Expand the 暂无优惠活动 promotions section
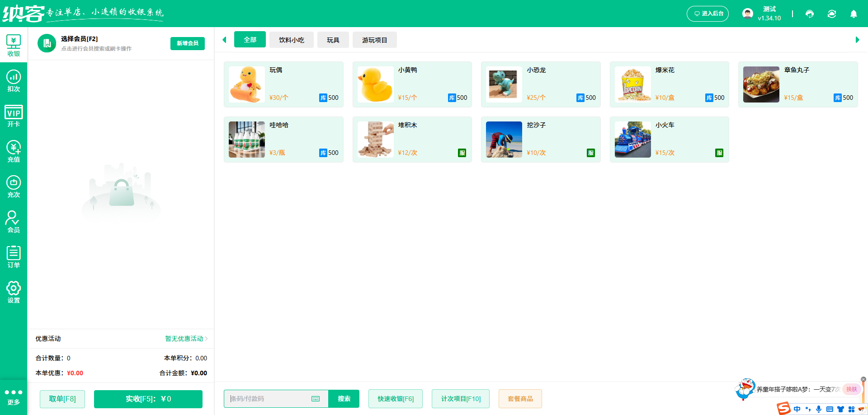The image size is (868, 415). point(184,339)
